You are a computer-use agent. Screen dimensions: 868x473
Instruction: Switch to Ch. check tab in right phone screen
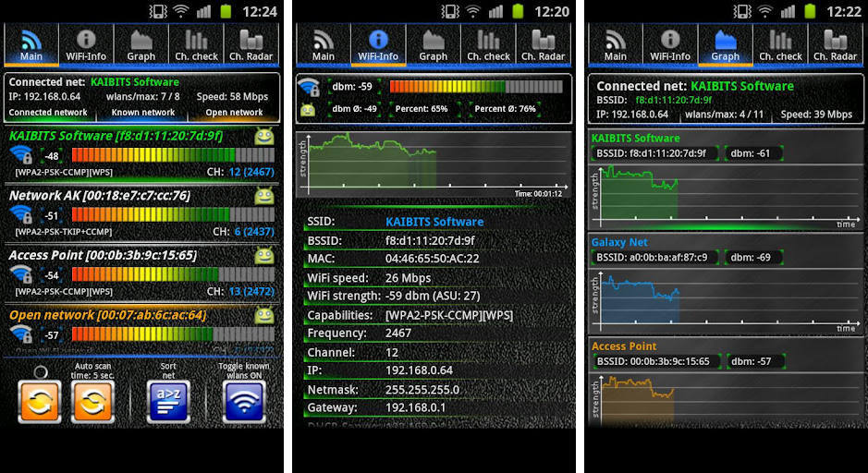pos(780,45)
